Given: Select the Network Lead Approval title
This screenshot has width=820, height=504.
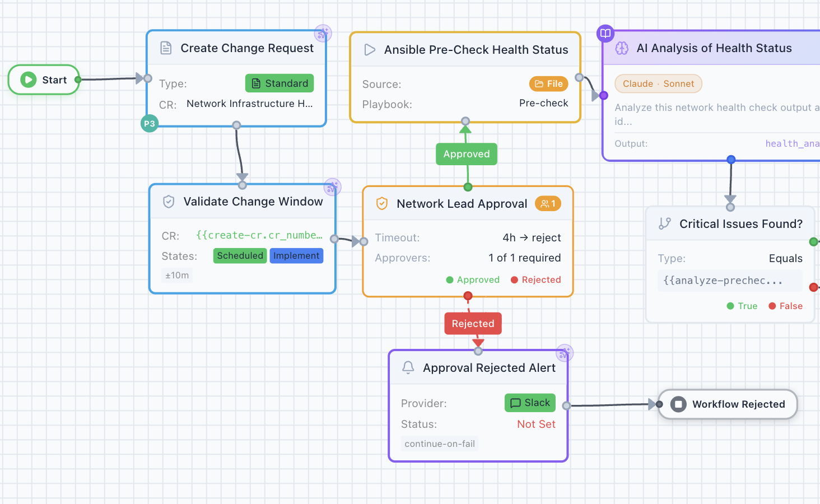Looking at the screenshot, I should pos(462,204).
